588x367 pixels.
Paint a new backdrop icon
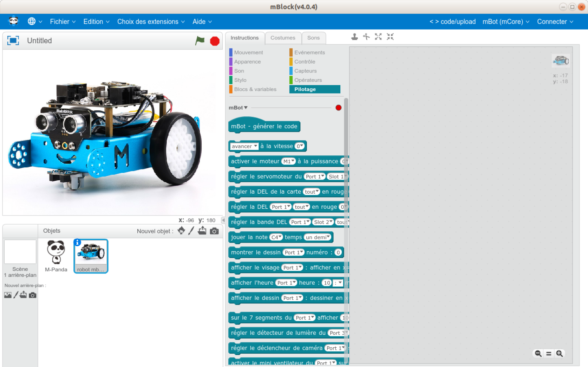click(16, 295)
